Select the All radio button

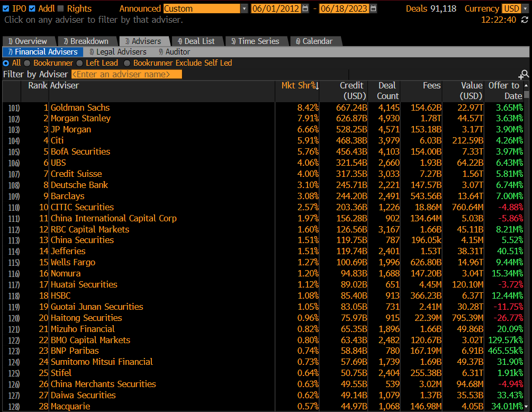[x=6, y=63]
